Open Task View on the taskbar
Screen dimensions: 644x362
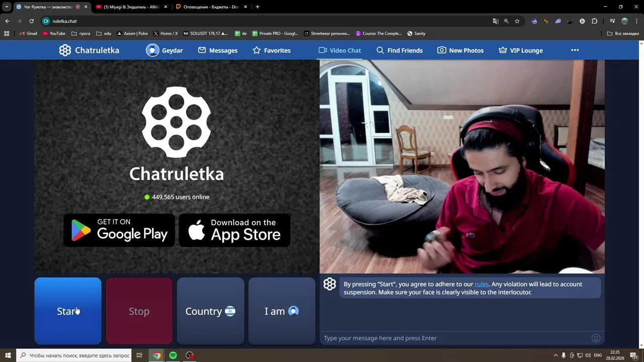point(139,355)
